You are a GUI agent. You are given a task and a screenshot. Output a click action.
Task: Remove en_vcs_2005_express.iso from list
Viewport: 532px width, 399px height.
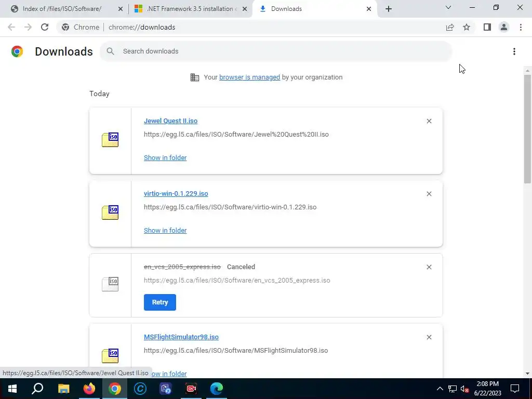click(429, 267)
